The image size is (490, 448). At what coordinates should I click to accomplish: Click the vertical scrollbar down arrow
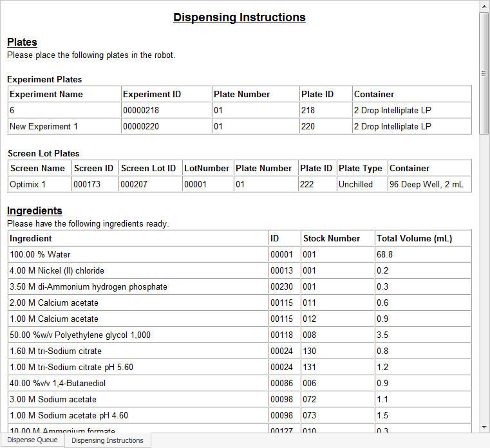484,427
